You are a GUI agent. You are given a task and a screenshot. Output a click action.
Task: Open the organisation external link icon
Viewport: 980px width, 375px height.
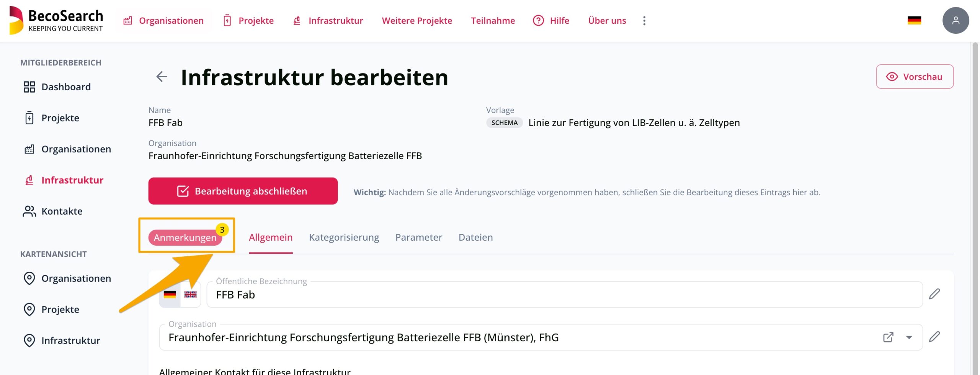pos(888,337)
